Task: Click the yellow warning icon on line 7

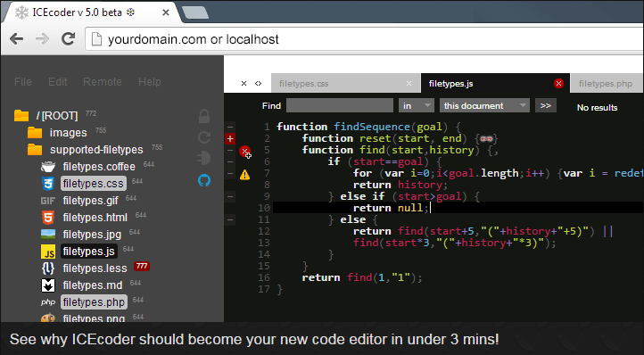Action: (244, 175)
